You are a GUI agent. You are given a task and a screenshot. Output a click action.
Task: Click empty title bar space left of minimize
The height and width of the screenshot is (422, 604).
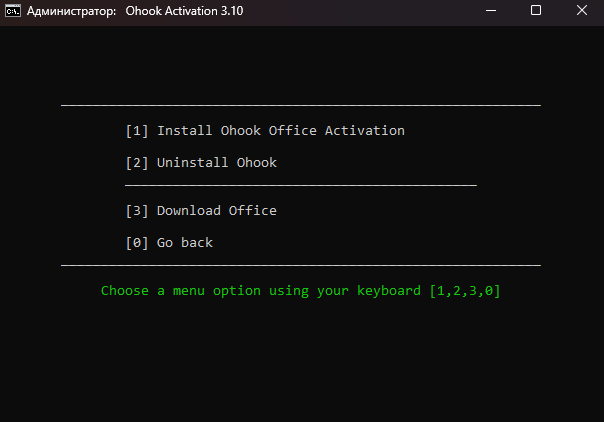(x=380, y=11)
